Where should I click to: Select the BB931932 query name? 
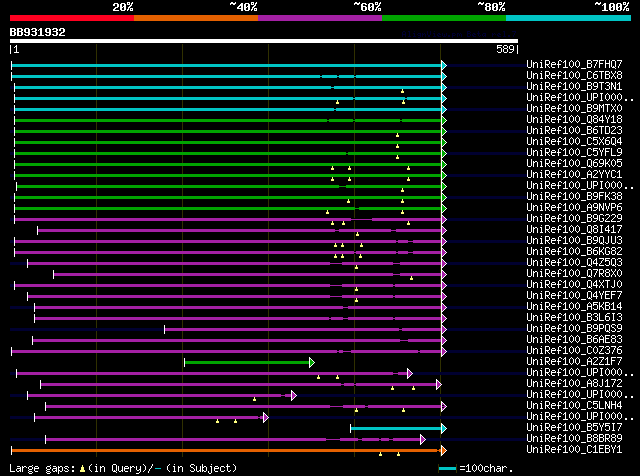[38, 32]
